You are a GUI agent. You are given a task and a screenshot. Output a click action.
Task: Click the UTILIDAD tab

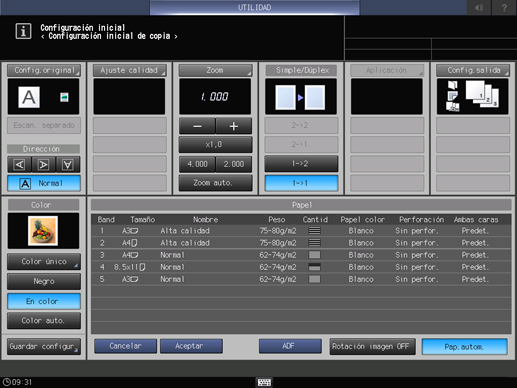(x=255, y=7)
